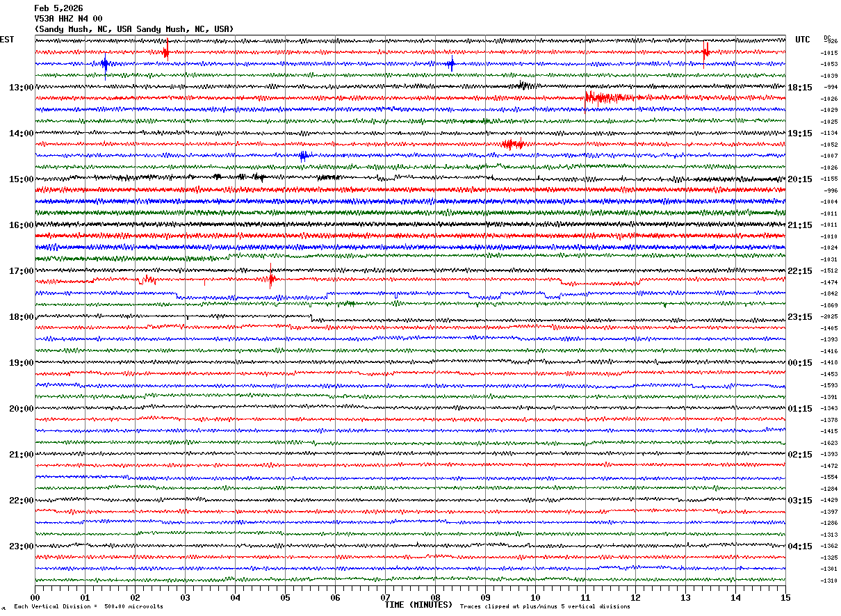Click the DC offset value "-994"
This screenshot has height=616, width=841.
(x=831, y=87)
